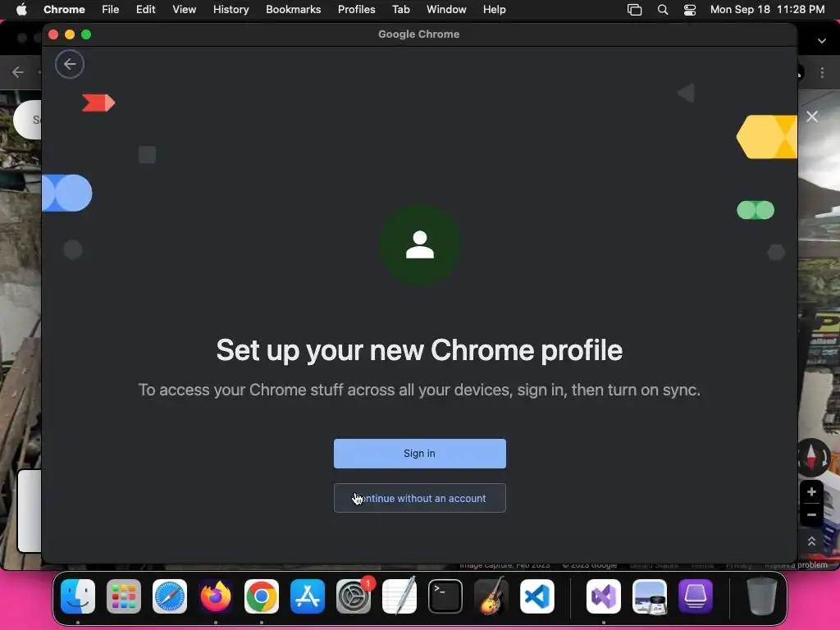Open the File menu
The image size is (840, 630).
(111, 10)
